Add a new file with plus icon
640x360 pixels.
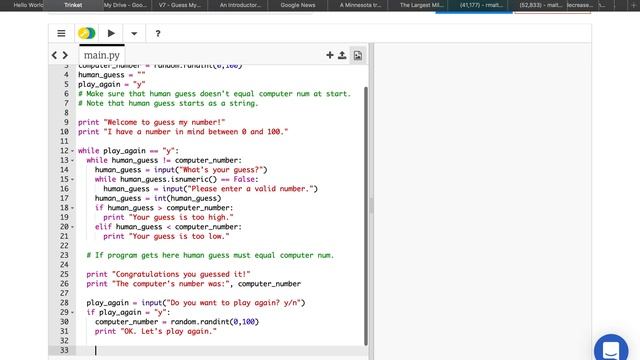coord(330,55)
